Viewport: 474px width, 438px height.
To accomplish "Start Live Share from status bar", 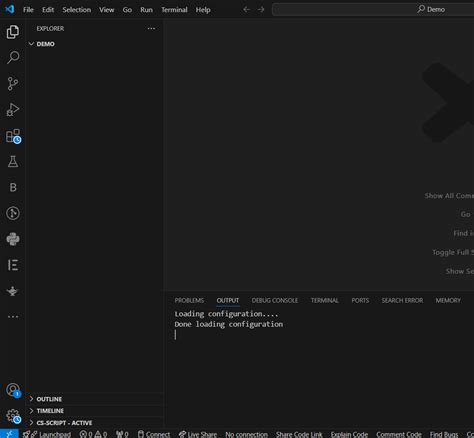I will pos(198,434).
